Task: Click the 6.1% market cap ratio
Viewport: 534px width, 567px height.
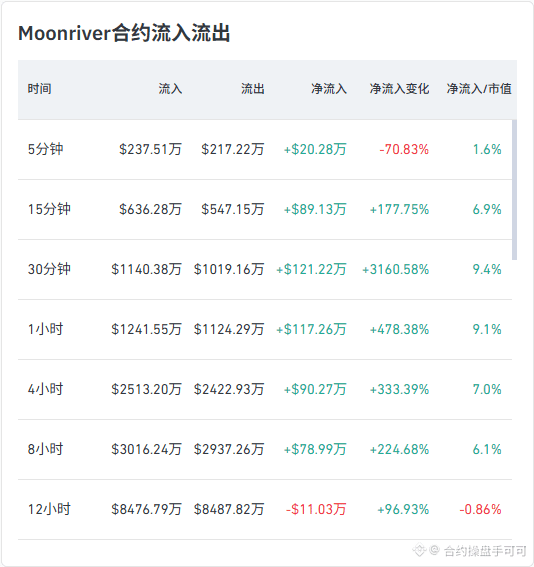Action: (487, 449)
